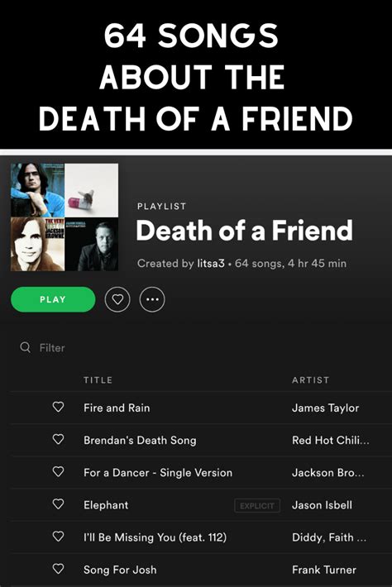Screen dimensions: 392x587
Task: Like For a Dancer - Single Version
Action: coord(58,472)
